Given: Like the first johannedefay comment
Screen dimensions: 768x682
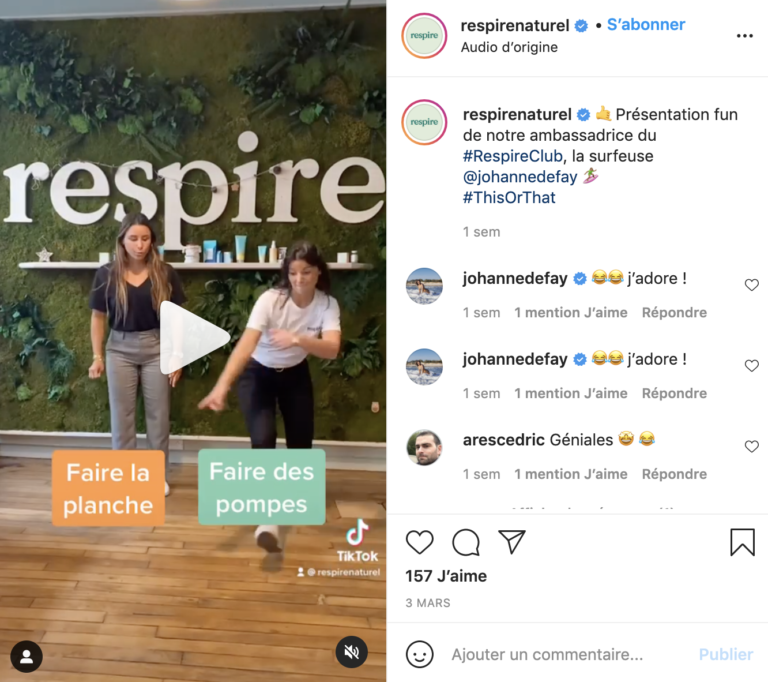Looking at the screenshot, I should coord(751,285).
